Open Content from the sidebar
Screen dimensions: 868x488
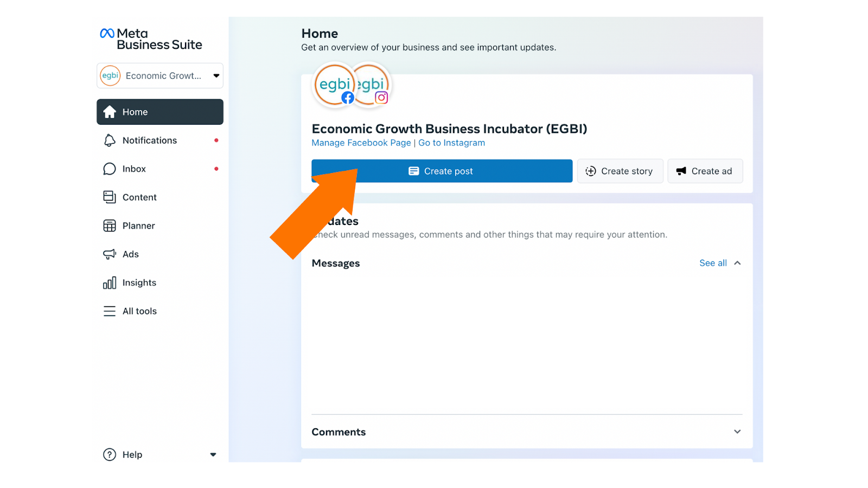[160, 197]
